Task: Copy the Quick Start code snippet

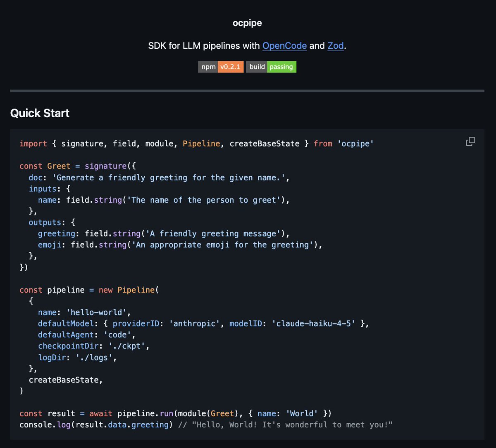Action: pos(470,142)
